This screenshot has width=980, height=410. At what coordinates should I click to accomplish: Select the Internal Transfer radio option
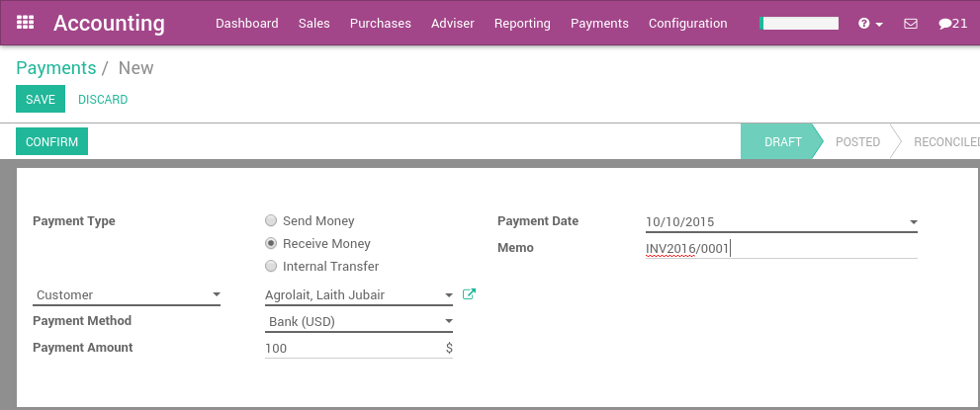271,267
